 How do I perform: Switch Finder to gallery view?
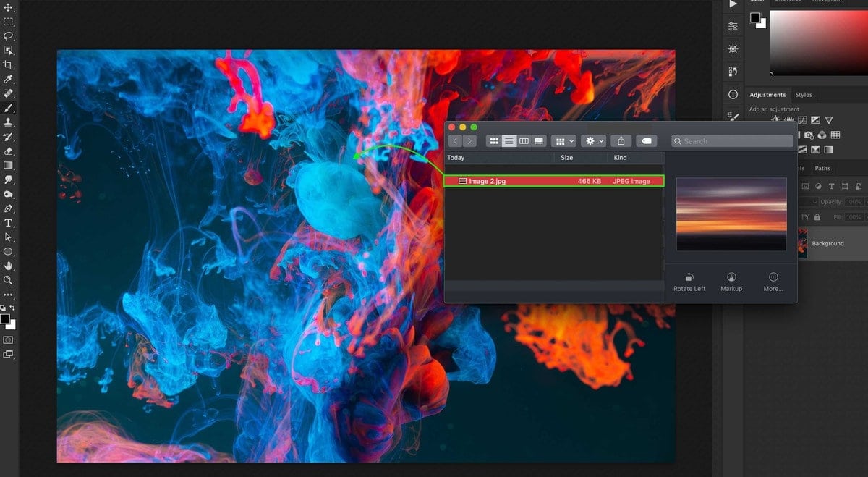(x=539, y=141)
